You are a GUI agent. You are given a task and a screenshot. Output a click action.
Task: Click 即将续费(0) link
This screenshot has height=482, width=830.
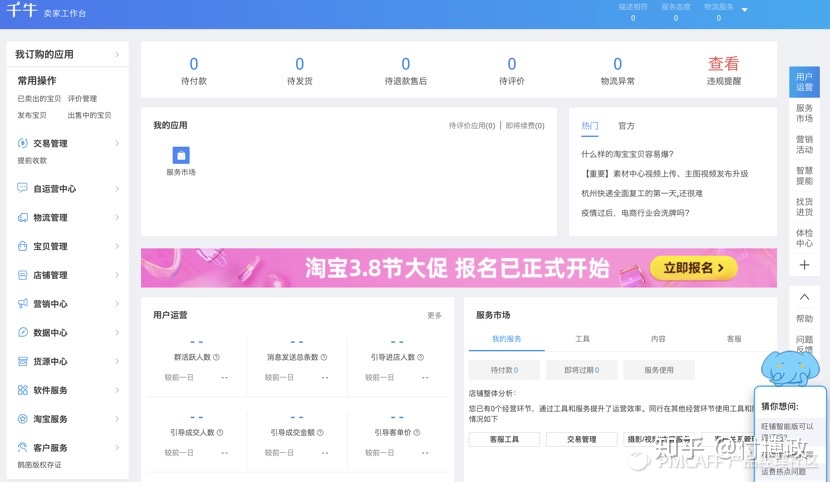click(525, 126)
